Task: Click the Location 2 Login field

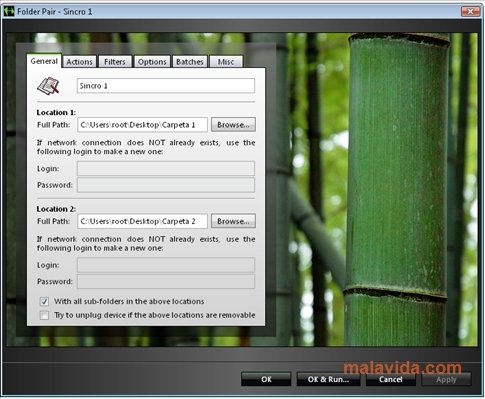Action: [166, 265]
